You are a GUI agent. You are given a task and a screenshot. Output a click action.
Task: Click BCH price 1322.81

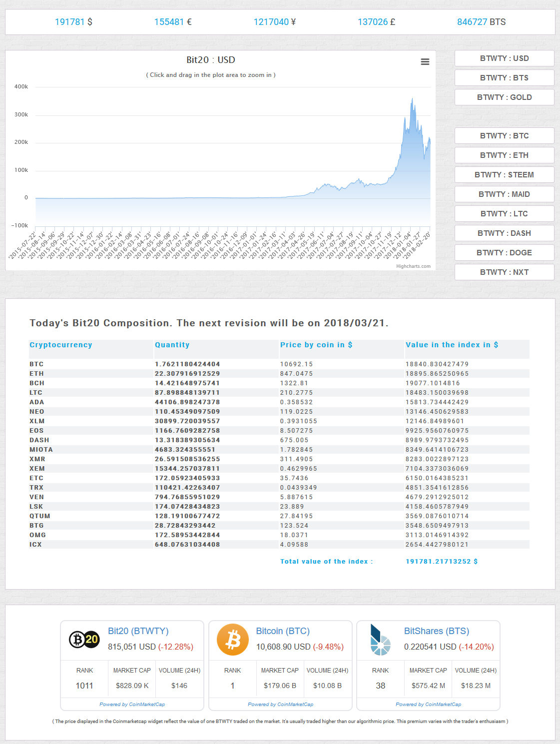pyautogui.click(x=294, y=383)
